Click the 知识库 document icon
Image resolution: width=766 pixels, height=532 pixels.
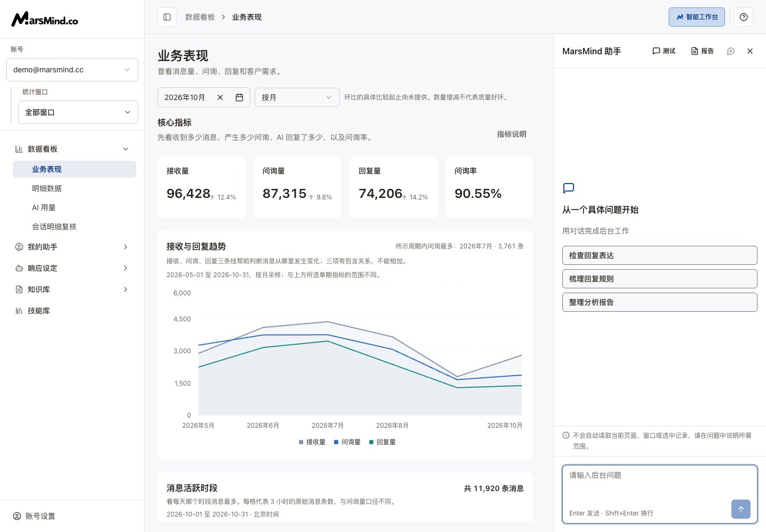(x=19, y=289)
